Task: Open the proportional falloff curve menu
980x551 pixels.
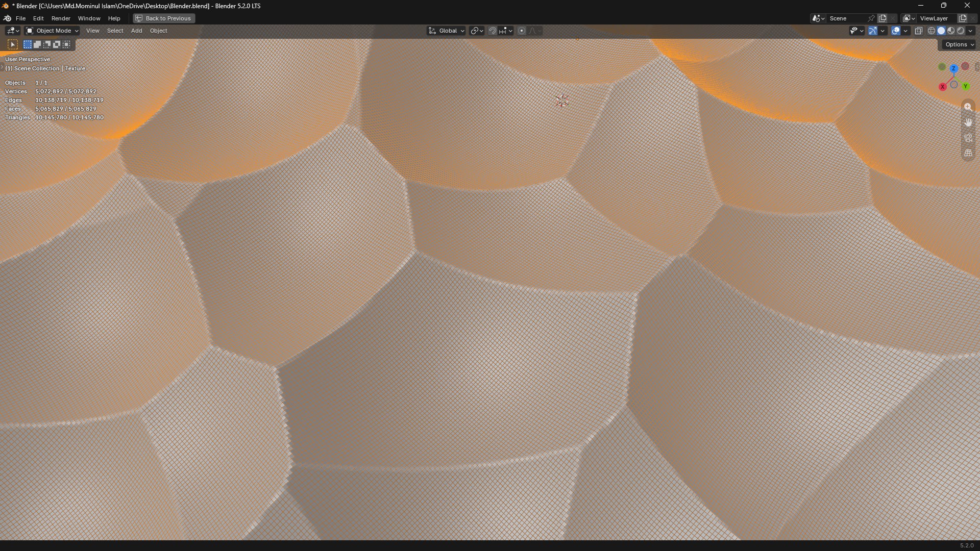Action: pos(534,31)
